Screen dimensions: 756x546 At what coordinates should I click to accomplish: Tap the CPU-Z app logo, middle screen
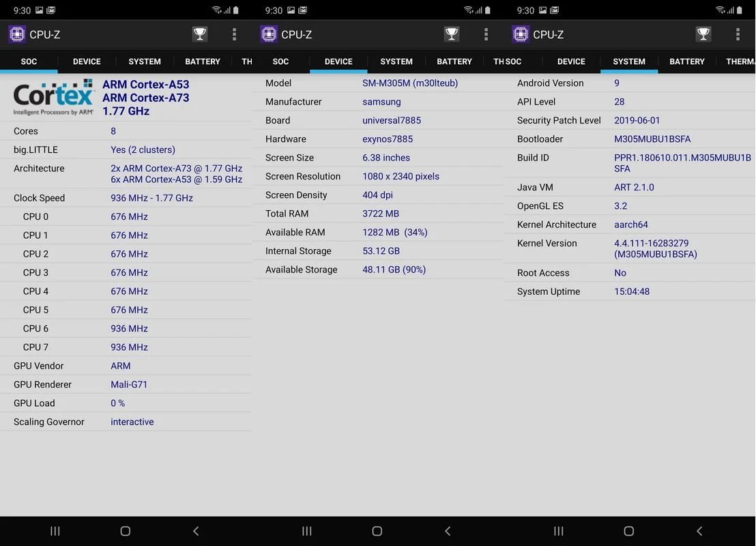[269, 34]
